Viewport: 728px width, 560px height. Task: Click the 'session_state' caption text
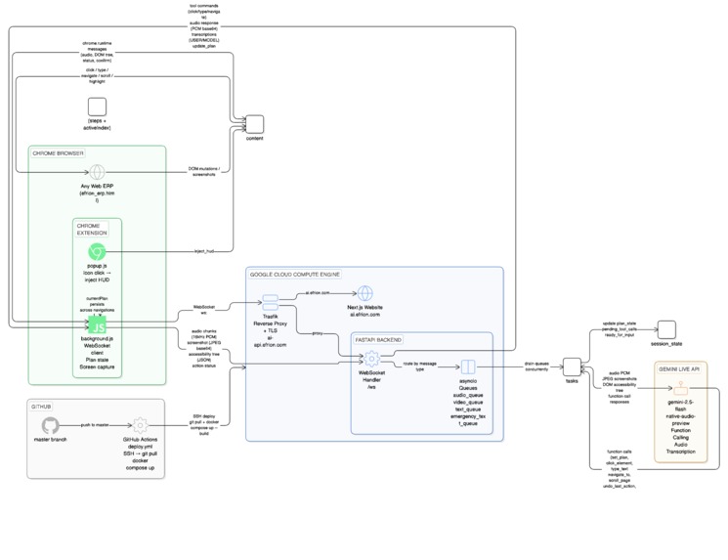(x=666, y=344)
